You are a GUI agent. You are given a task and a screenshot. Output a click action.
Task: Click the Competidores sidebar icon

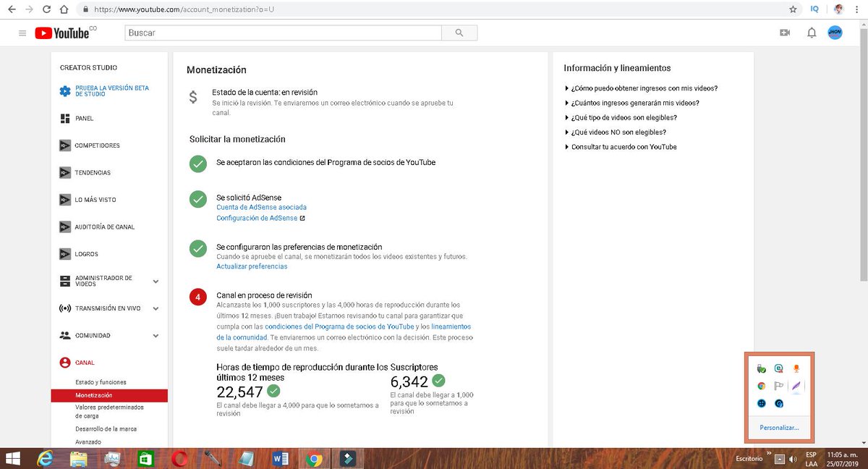pos(65,145)
